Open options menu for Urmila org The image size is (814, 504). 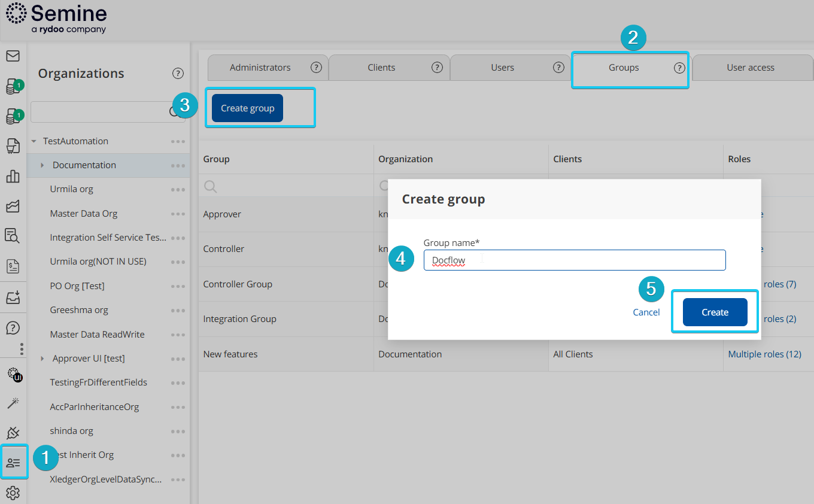coord(178,190)
